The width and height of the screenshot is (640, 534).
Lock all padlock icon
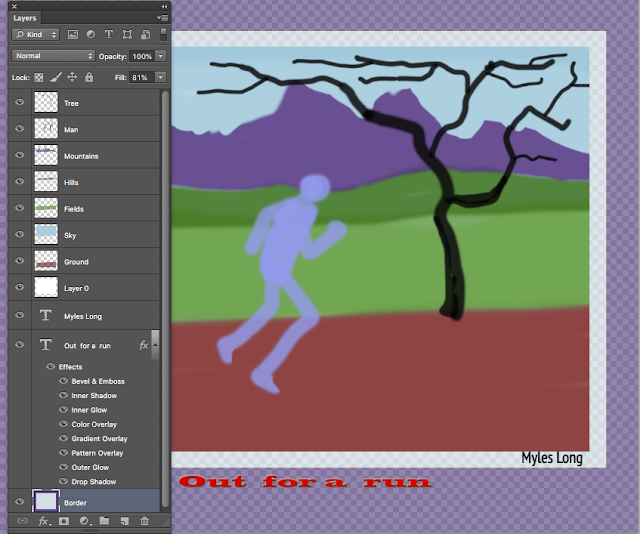(x=89, y=77)
